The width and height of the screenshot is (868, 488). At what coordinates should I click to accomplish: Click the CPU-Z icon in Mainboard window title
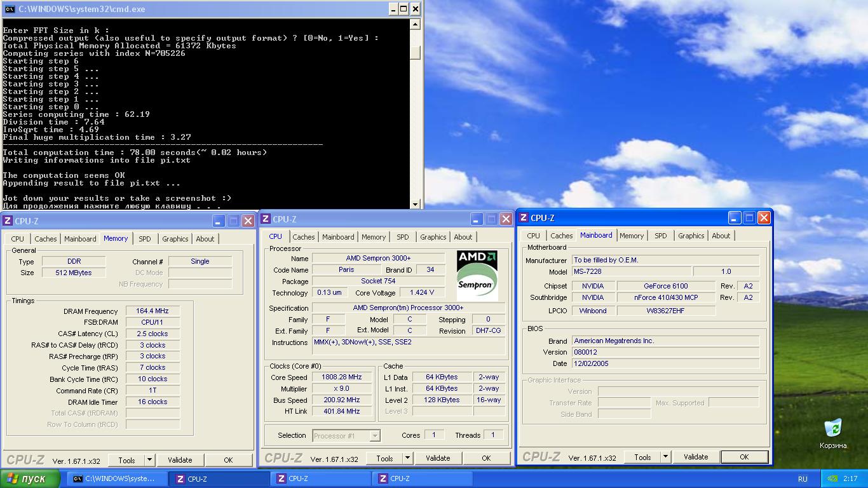pos(524,218)
